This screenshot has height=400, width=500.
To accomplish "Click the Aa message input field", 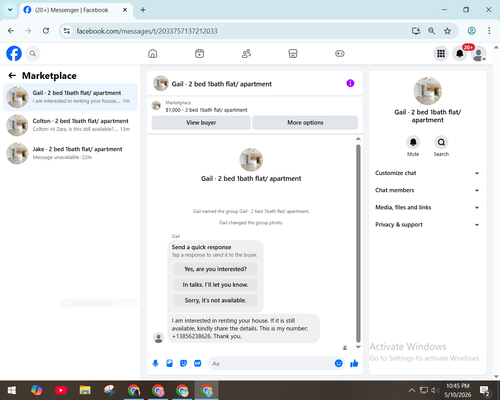I will 271,363.
